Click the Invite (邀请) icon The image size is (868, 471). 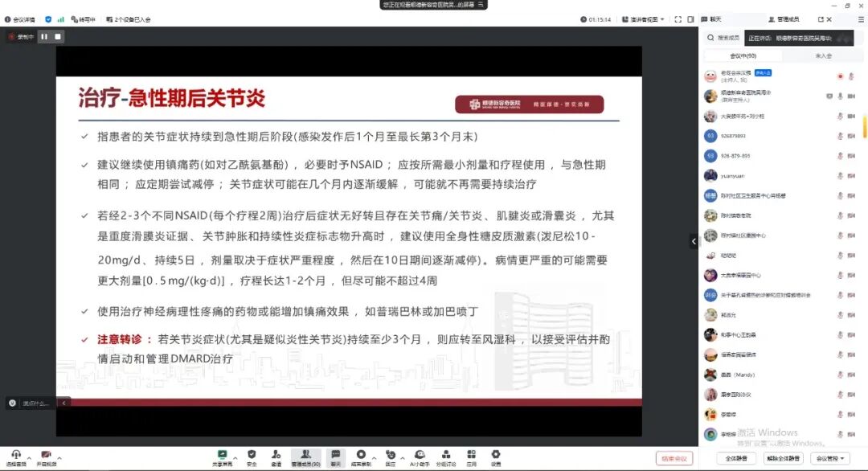pos(276,457)
